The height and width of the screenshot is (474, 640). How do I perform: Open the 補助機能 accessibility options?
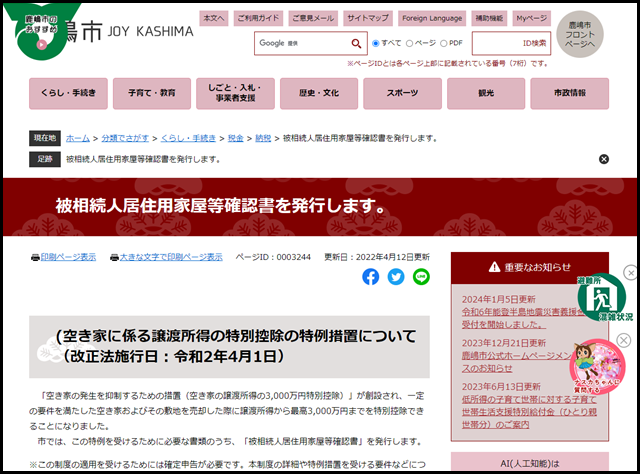(489, 18)
